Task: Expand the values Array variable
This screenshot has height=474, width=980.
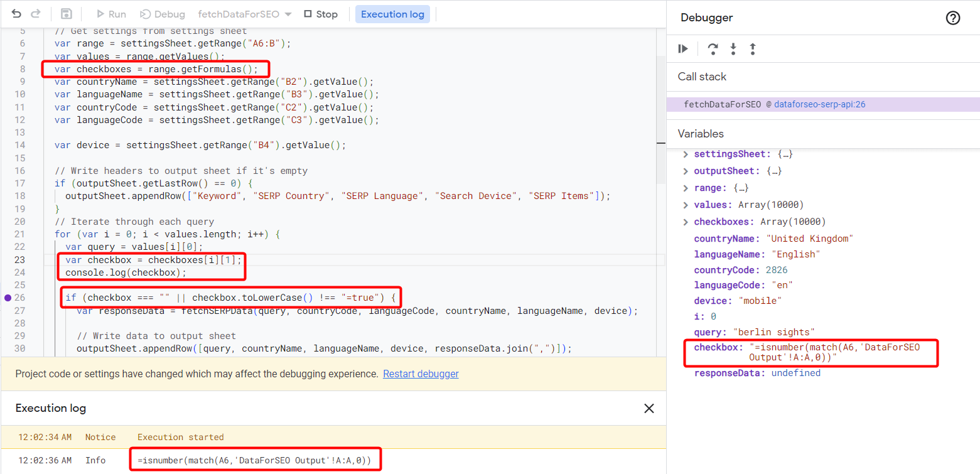Action: pyautogui.click(x=686, y=205)
